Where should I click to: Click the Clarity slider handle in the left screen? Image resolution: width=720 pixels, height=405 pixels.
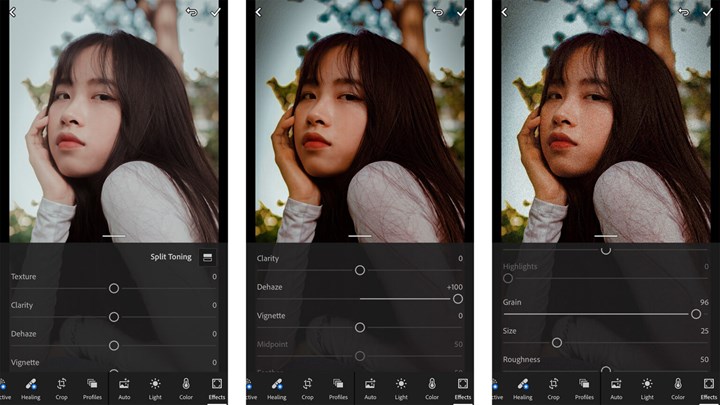114,317
